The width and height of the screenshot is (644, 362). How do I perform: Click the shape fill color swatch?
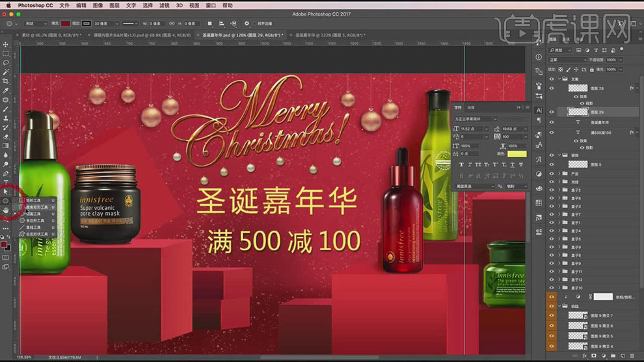(x=65, y=24)
